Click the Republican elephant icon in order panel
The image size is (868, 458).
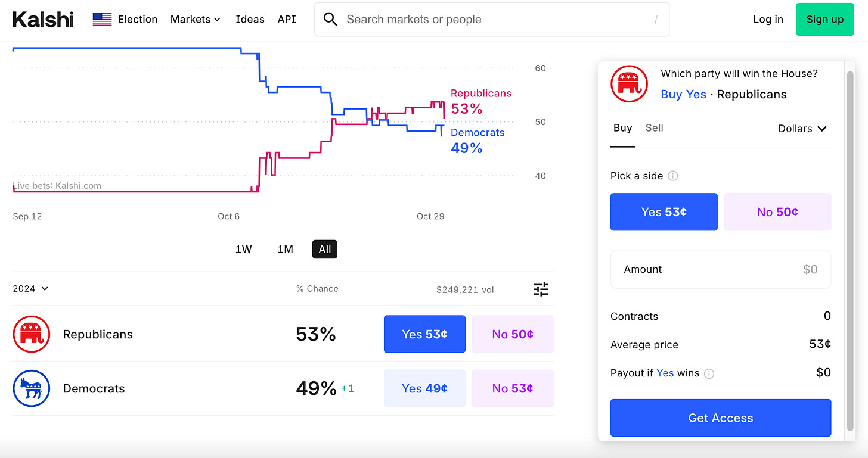click(x=629, y=83)
